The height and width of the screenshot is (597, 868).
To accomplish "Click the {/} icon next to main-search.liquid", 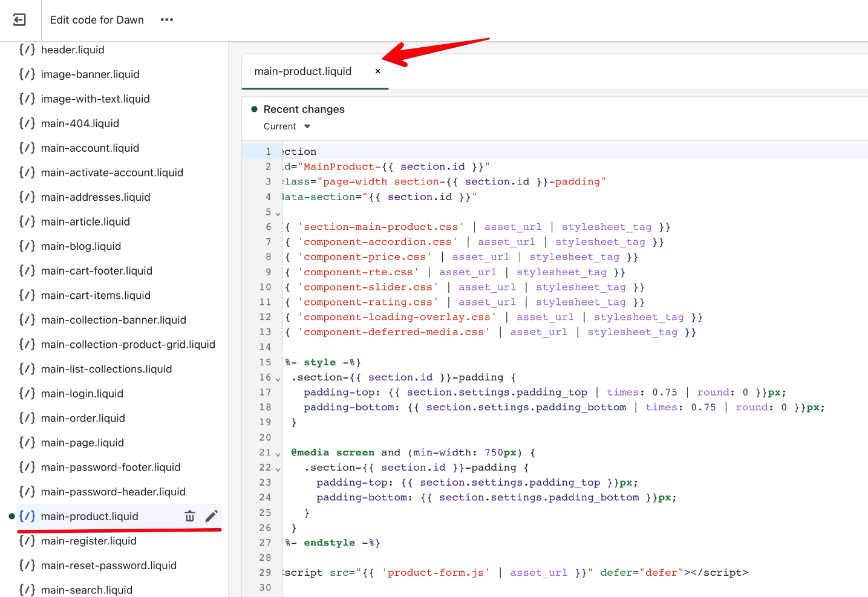I will point(25,590).
